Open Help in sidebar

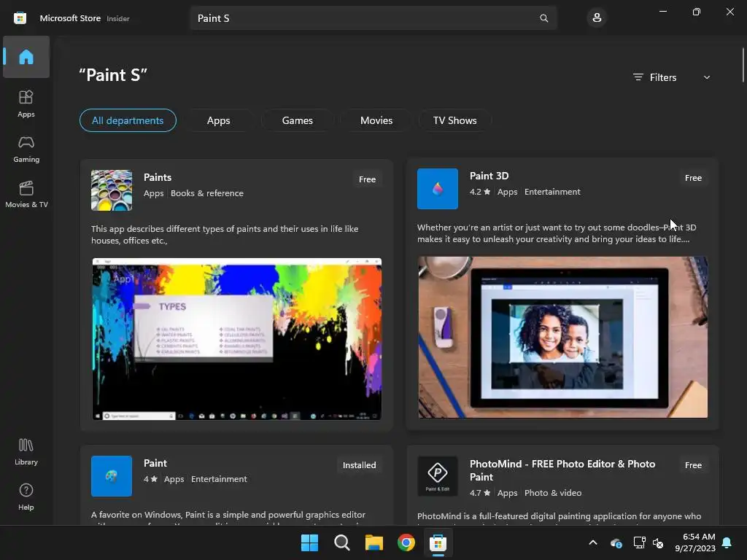26,497
